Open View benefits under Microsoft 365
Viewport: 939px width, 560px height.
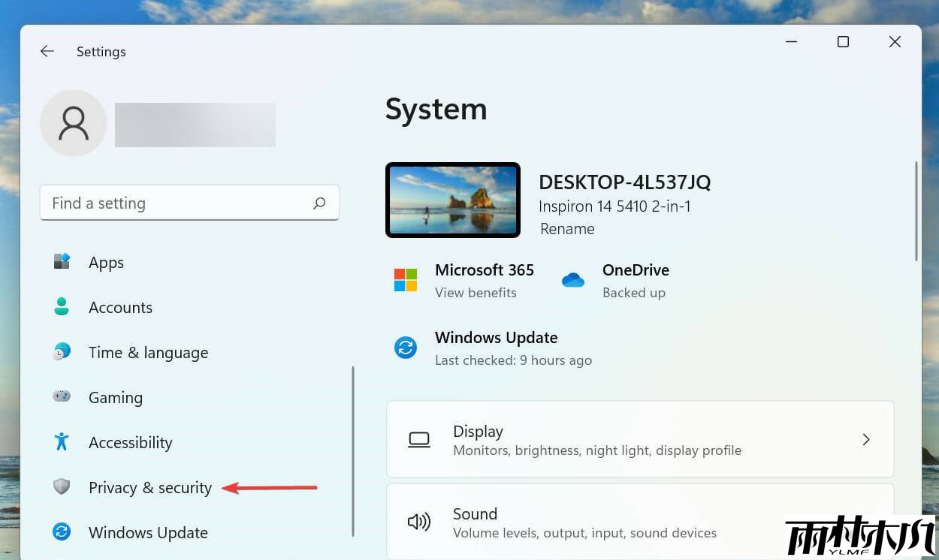(x=476, y=293)
